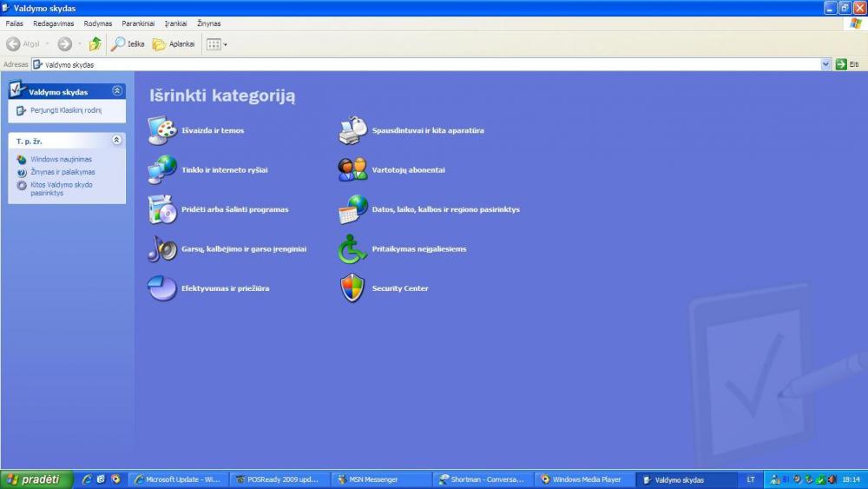
Task: Click the LT language indicator
Action: click(751, 479)
